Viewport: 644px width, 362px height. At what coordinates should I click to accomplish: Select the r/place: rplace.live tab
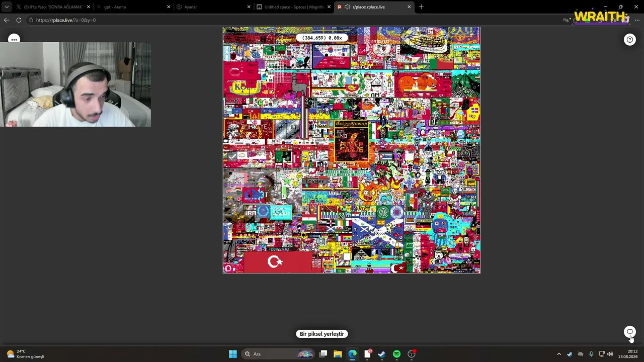(x=374, y=7)
